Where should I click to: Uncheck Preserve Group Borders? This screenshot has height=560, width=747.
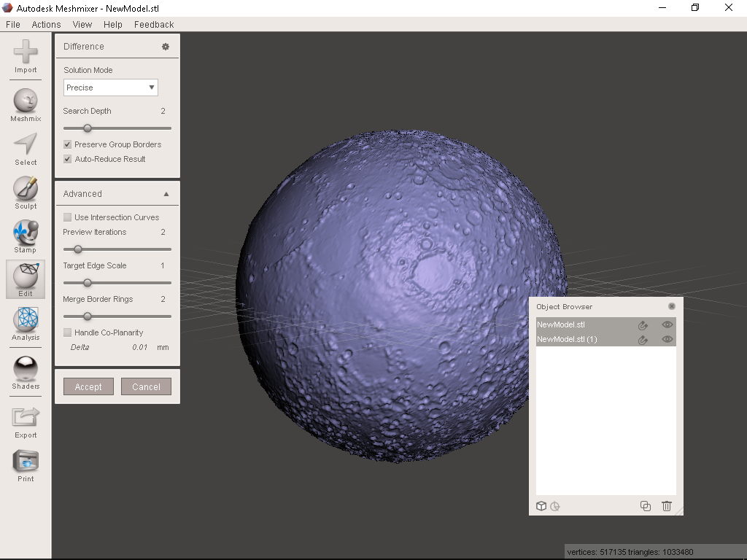[66, 144]
